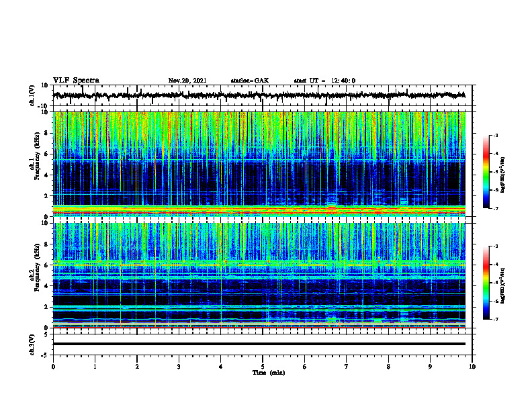Click the "-7" label on ch.2 colorbar

click(495, 320)
